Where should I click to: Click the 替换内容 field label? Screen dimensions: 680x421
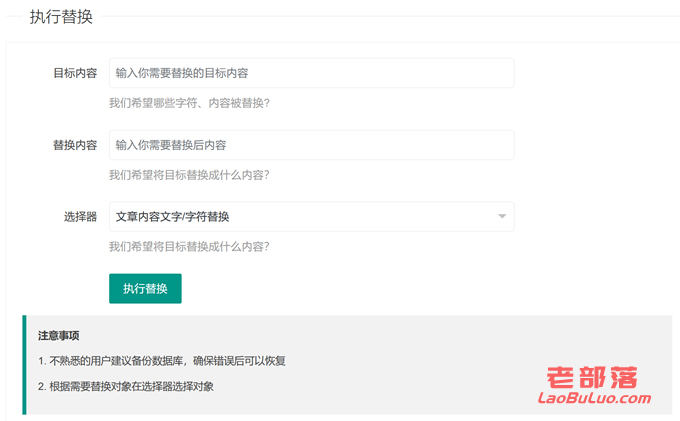75,145
